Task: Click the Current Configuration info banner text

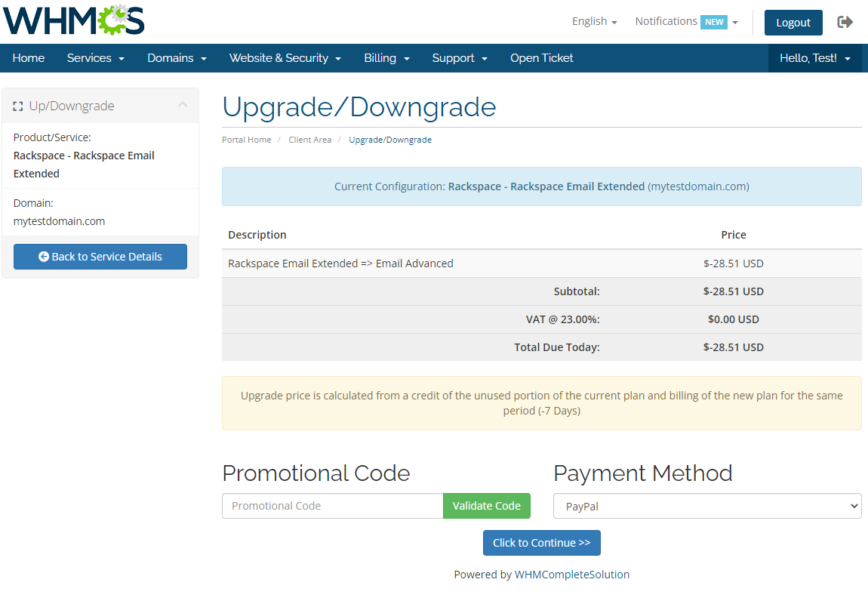Action: click(x=541, y=186)
